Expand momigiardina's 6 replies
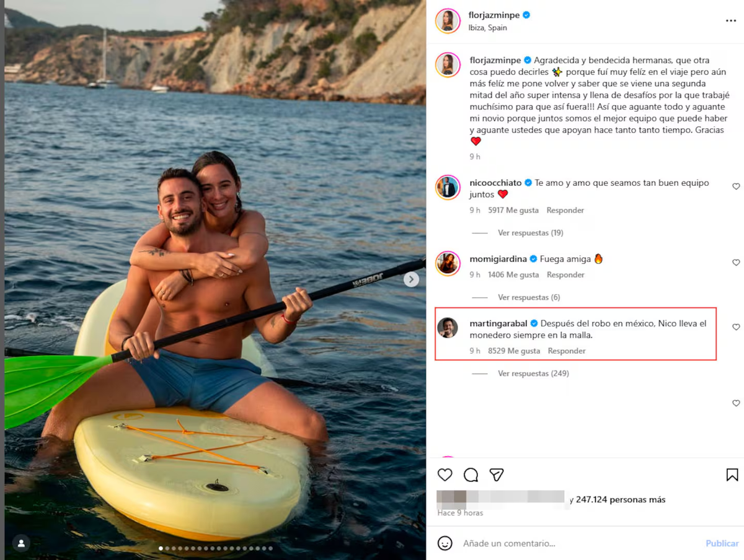The image size is (744, 560). 528,297
